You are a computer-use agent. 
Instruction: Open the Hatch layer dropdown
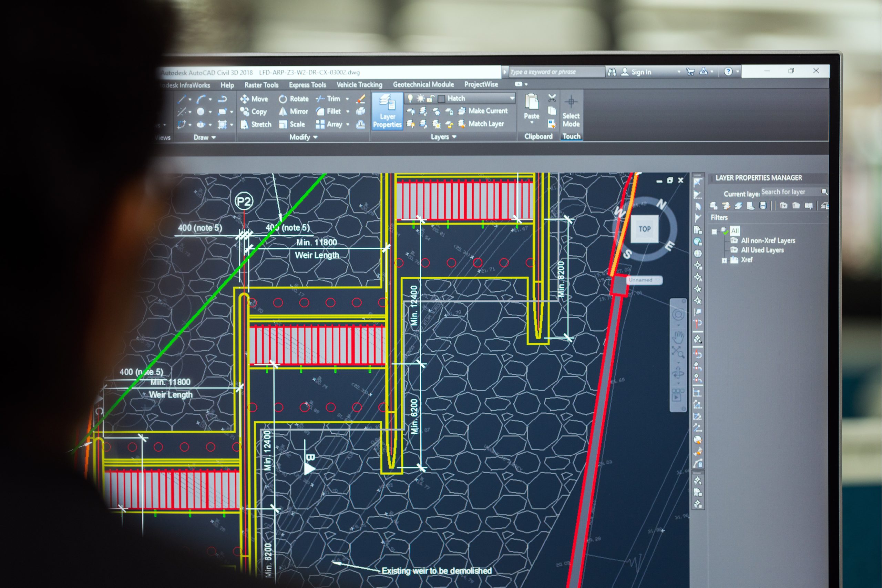(x=512, y=98)
